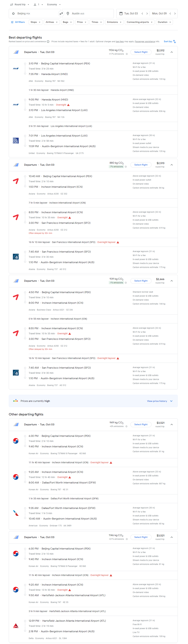Swap origin and destination airports
The width and height of the screenshot is (188, 644).
tap(61, 14)
